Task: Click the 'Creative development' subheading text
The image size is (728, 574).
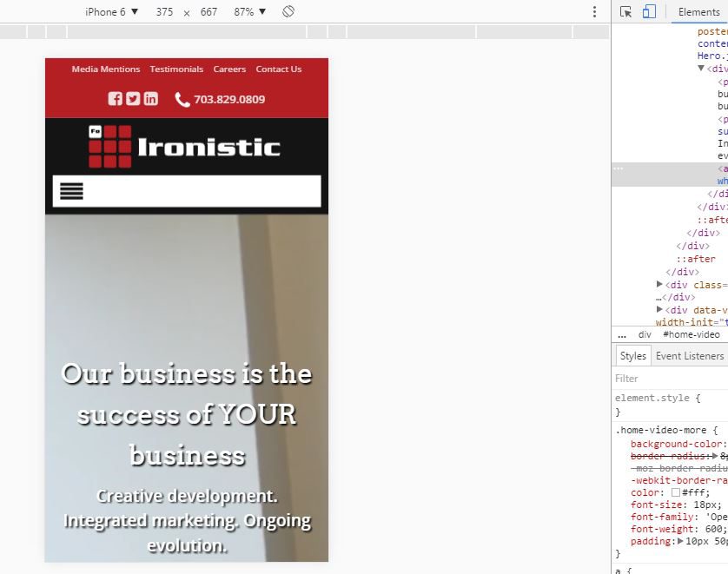Action: click(x=187, y=521)
